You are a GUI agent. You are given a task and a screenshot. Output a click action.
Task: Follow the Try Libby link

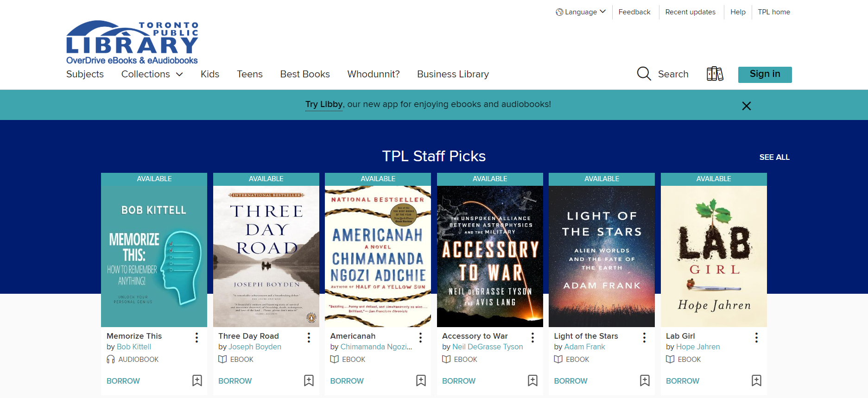(x=324, y=104)
